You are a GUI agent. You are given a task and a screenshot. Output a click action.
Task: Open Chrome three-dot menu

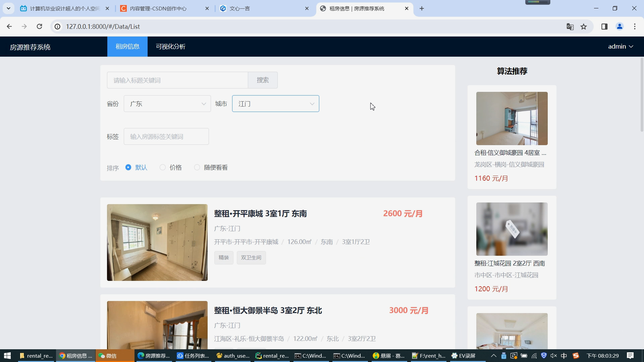pyautogui.click(x=635, y=26)
